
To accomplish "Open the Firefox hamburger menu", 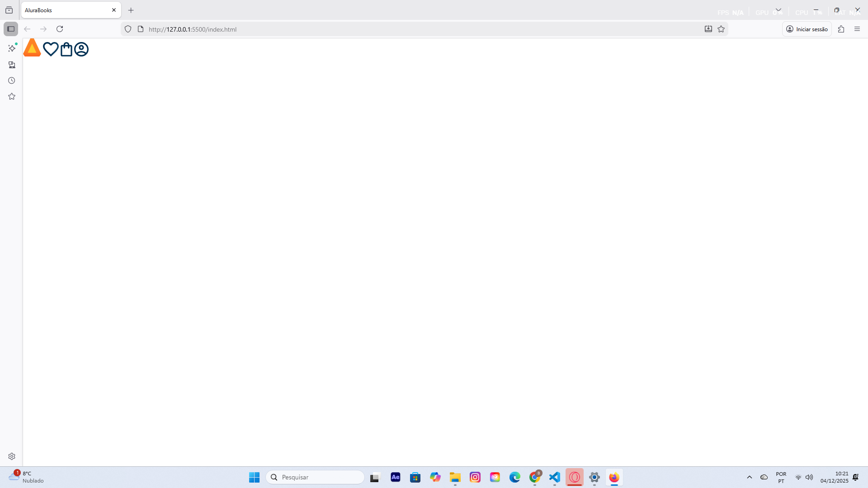I will click(857, 28).
